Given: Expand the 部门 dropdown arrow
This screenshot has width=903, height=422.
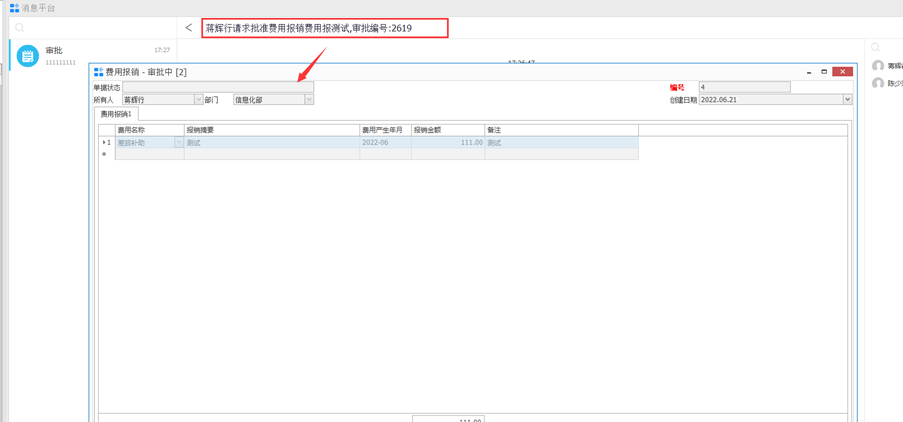Looking at the screenshot, I should (309, 100).
